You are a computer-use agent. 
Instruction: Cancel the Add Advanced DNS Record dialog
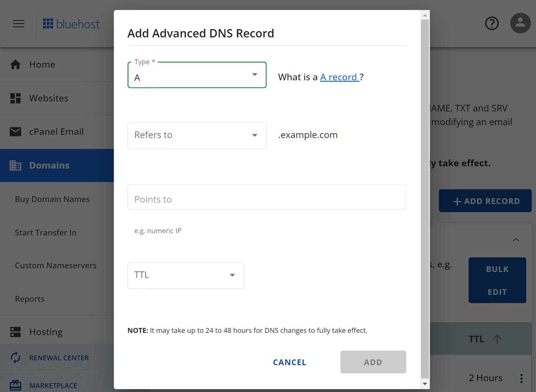pyautogui.click(x=289, y=362)
